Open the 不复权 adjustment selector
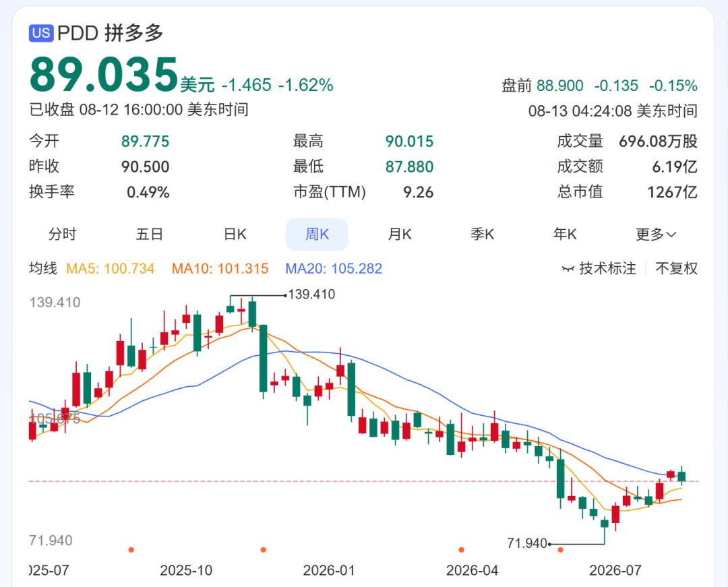 tap(676, 268)
